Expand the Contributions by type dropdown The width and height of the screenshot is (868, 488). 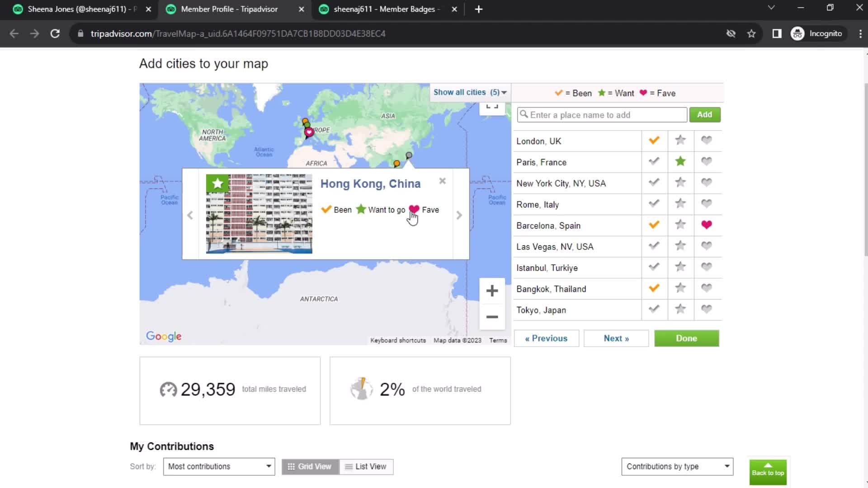677,466
